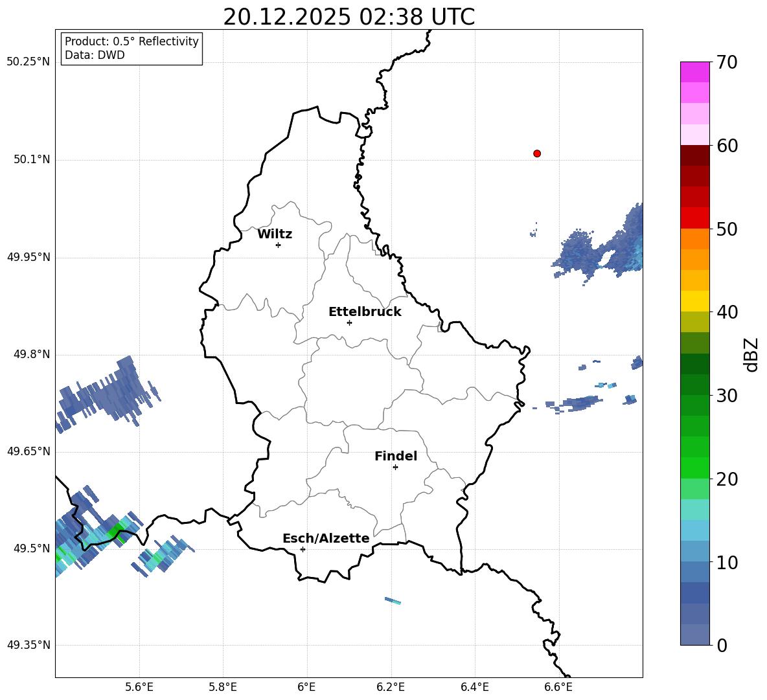Click the 5.8°E longitude label
767x700 pixels.
[223, 688]
